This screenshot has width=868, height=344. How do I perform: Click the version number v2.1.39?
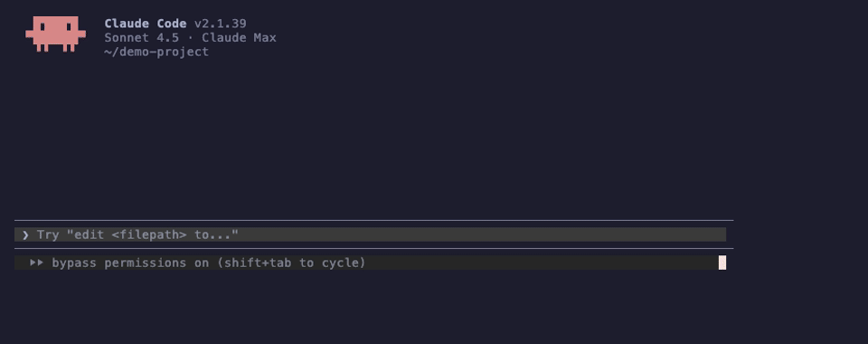pos(221,24)
